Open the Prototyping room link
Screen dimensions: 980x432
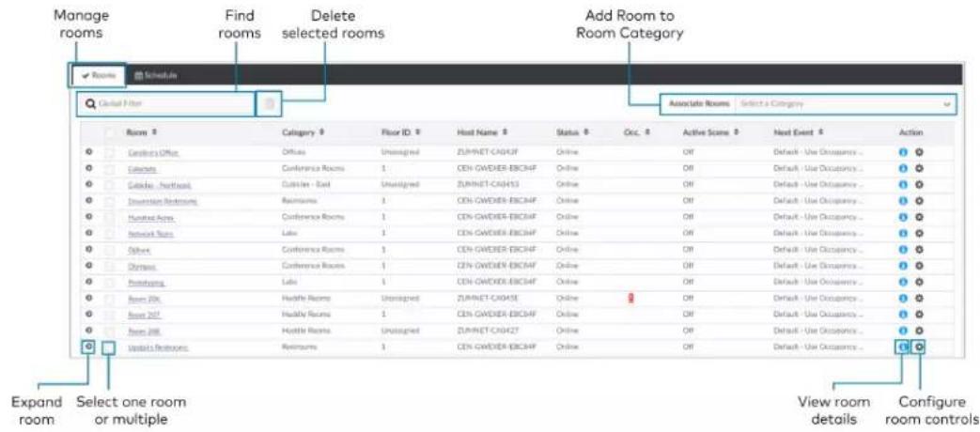tap(146, 282)
